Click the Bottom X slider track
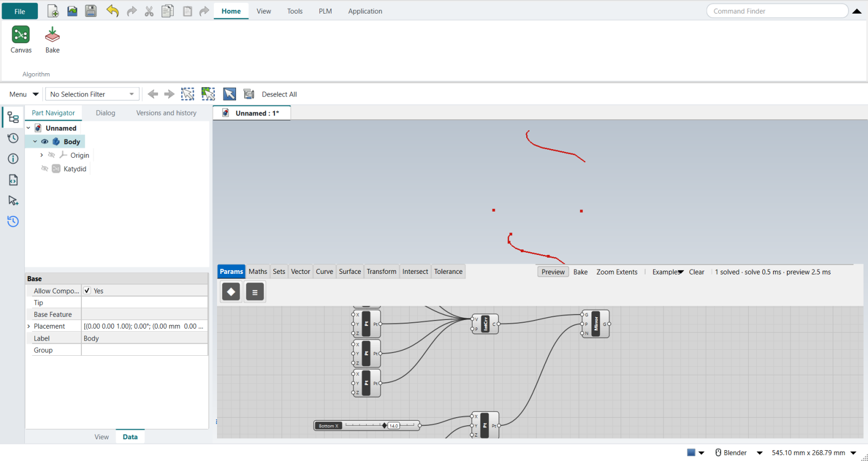The image size is (868, 461). pos(380,425)
